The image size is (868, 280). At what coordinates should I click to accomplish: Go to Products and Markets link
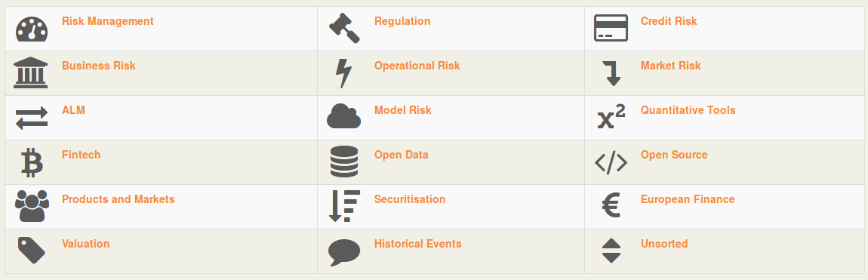(118, 199)
